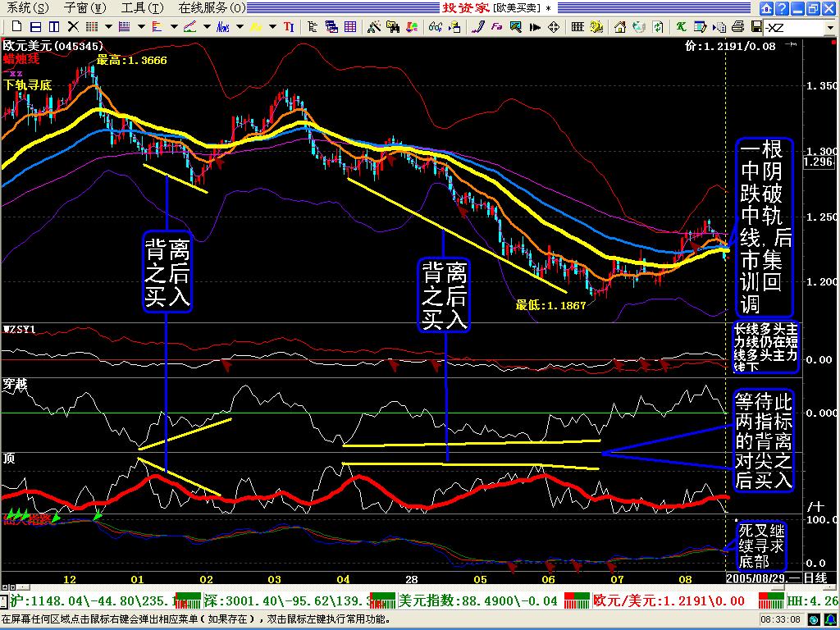Click the WZSY1 sub-chart label

click(20, 329)
